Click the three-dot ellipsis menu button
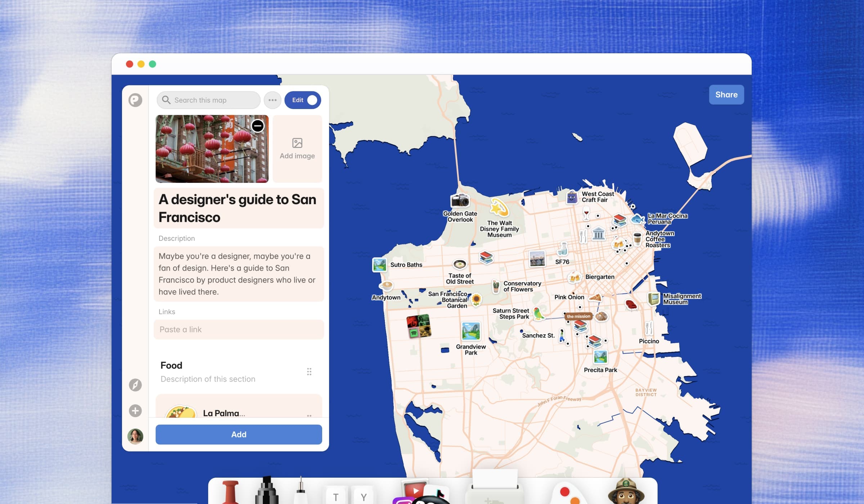 coord(273,100)
